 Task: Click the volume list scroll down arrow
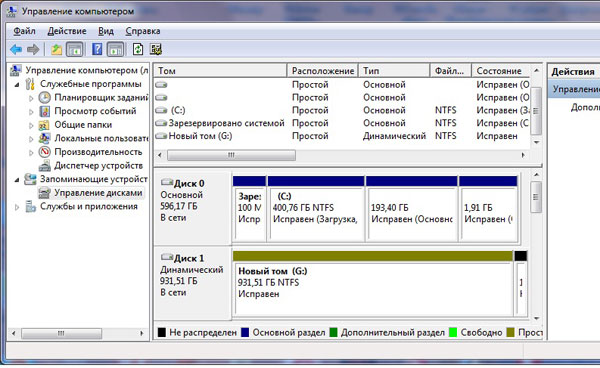tap(536, 142)
